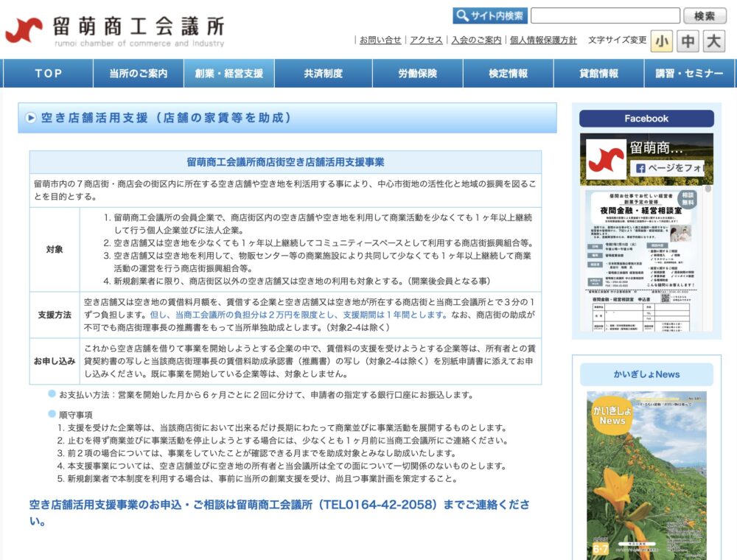Click the Facebook page profile logo
Image resolution: width=737 pixels, height=560 pixels.
(x=606, y=158)
